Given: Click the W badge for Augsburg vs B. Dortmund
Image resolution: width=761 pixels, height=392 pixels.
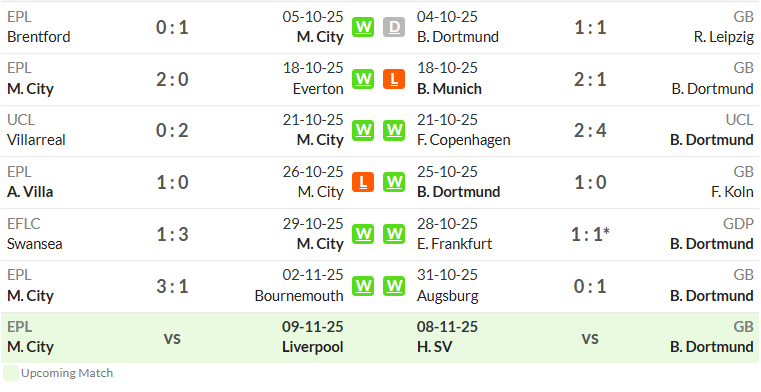Looking at the screenshot, I should 394,286.
